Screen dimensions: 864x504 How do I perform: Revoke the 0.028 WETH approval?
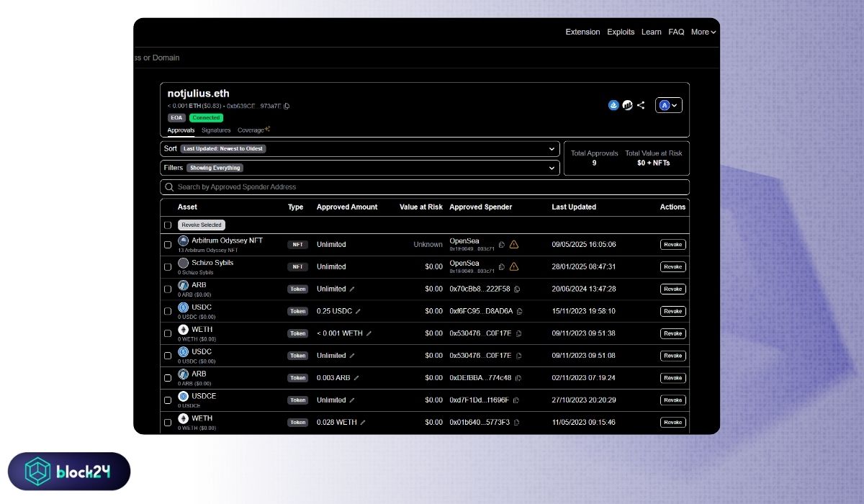673,423
